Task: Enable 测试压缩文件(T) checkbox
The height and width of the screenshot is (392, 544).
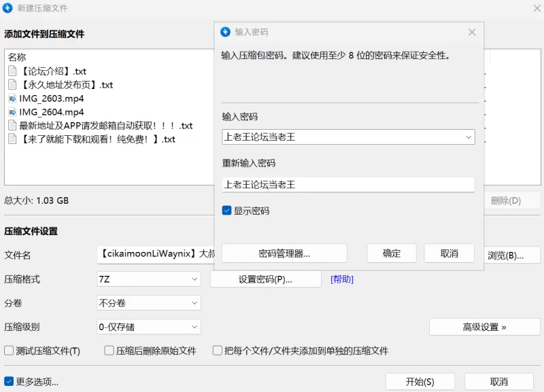Action: (9, 351)
